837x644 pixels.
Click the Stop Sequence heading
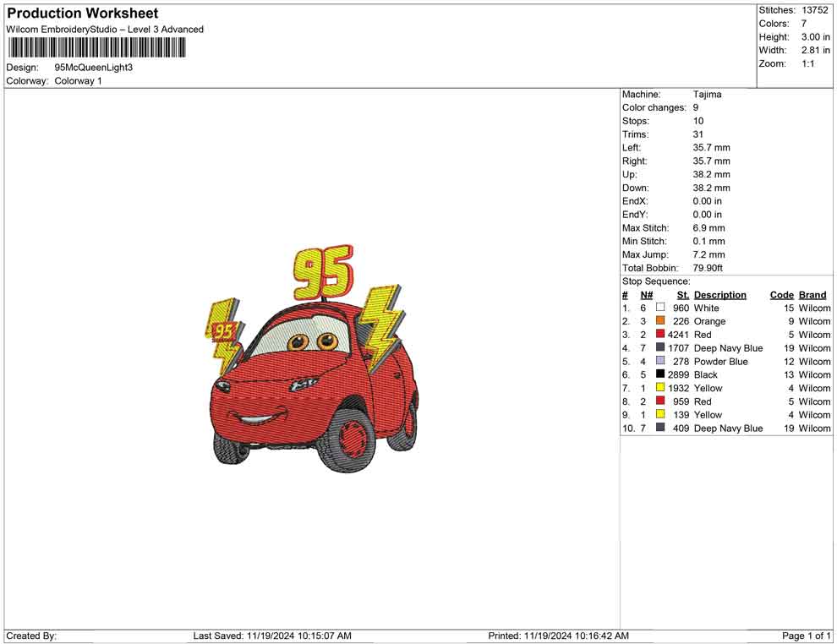pyautogui.click(x=656, y=281)
